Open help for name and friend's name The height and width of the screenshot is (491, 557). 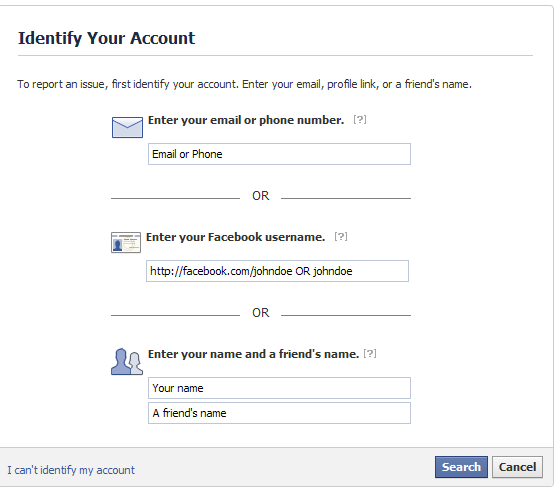(x=370, y=354)
